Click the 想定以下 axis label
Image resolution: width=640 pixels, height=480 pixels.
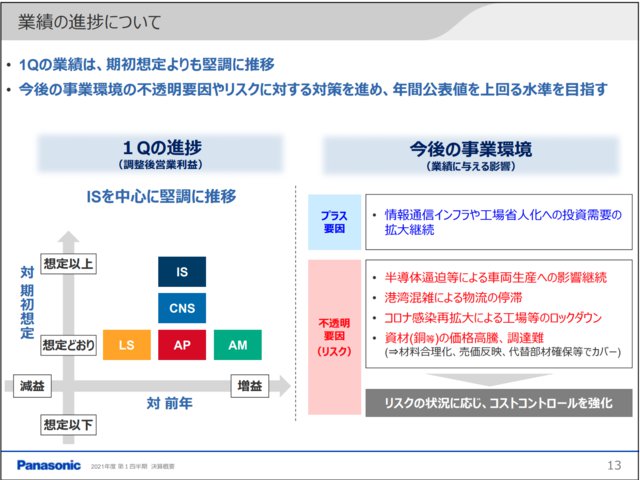[68, 424]
